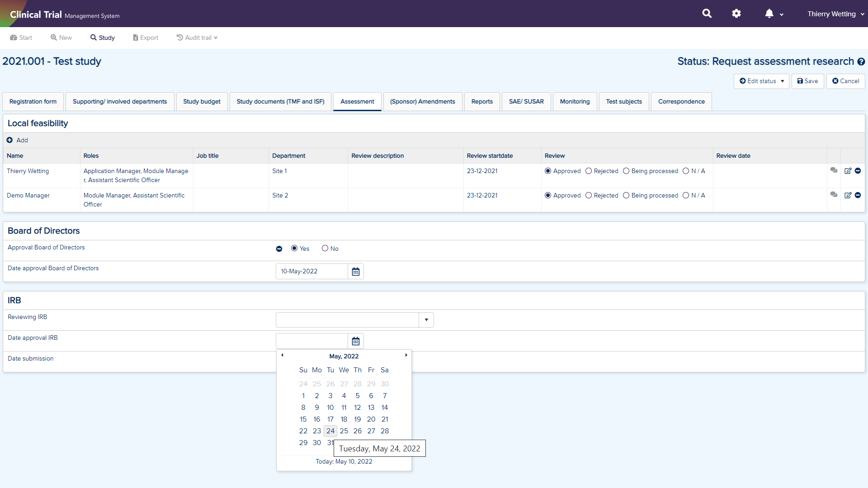Switch to the SAE/SUSAR tab
This screenshot has height=488, width=868.
(x=526, y=101)
